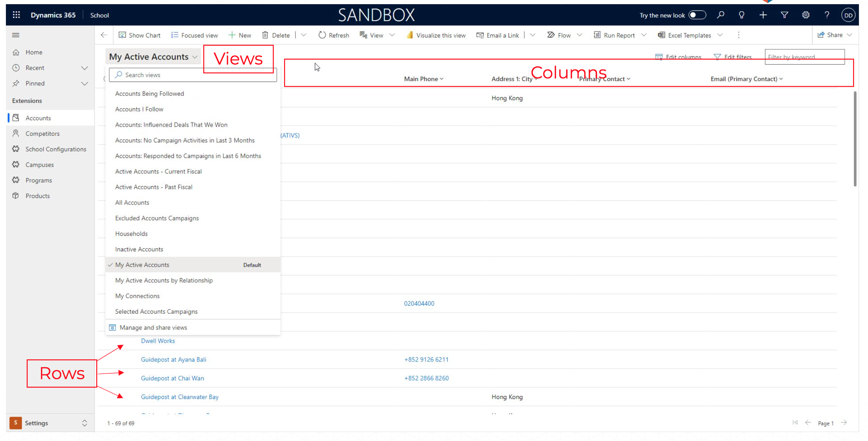868x441 pixels.
Task: Open the Excel Templates dropdown arrow
Action: tap(720, 35)
